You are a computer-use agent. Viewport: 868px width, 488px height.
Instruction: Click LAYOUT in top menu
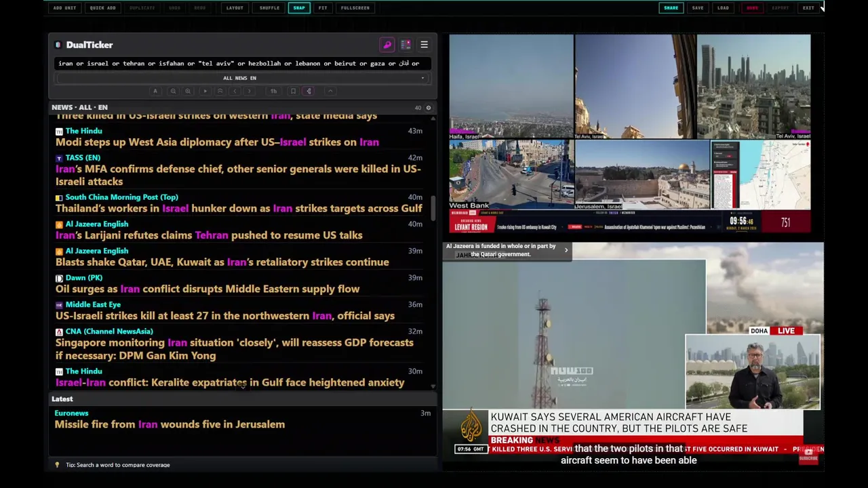[x=235, y=8]
